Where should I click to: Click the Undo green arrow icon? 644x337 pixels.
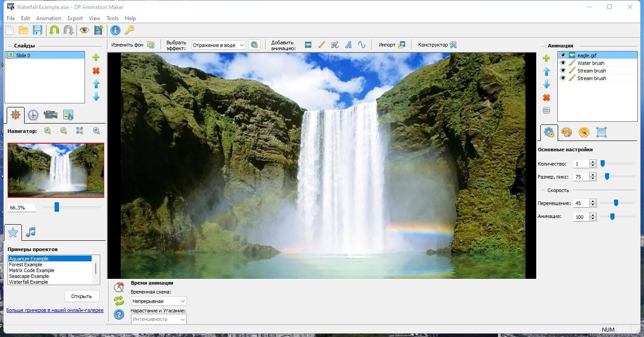(54, 30)
